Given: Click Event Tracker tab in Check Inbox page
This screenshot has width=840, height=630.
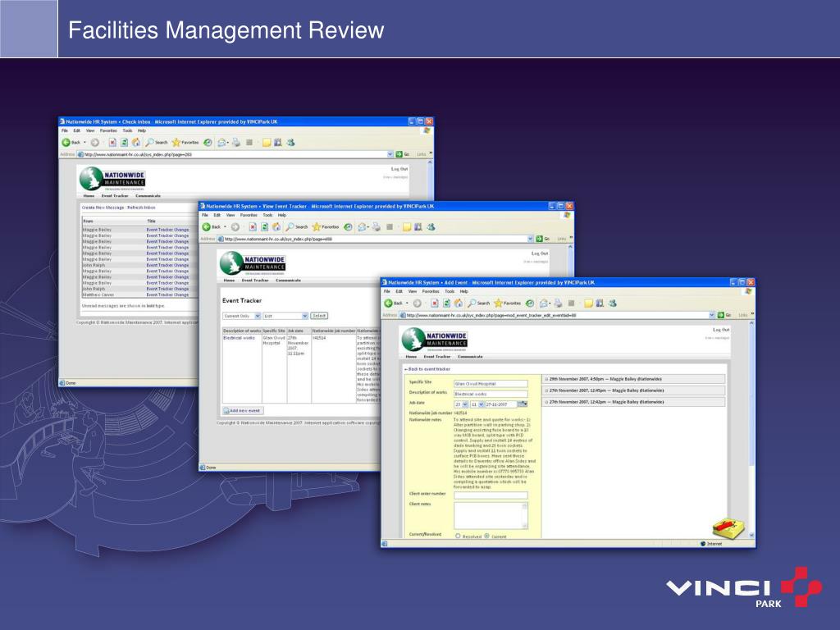Looking at the screenshot, I should (x=115, y=195).
